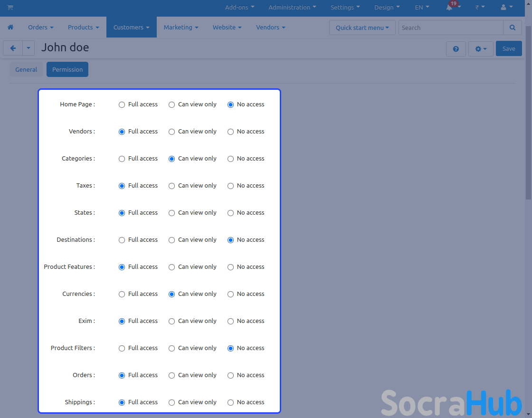Expand the Quick start menu dropdown
This screenshot has height=418, width=532.
click(362, 28)
